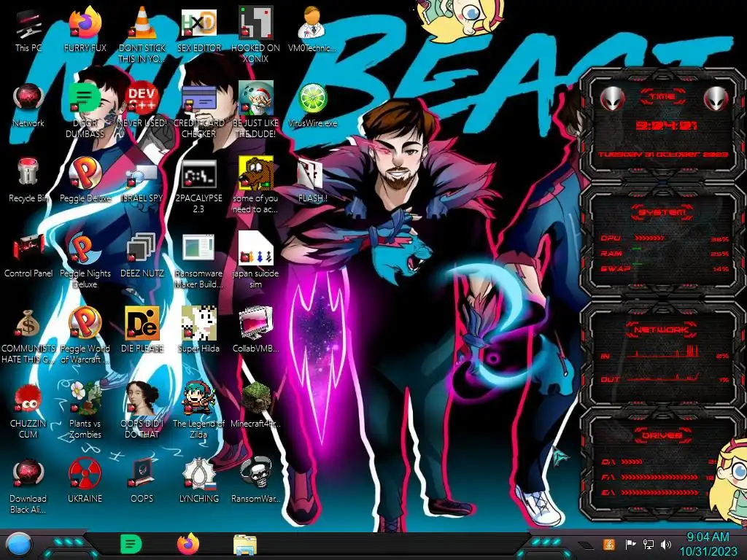Screen dimensions: 747x560
Task: Click the TIME header on the gadget
Action: [x=662, y=97]
